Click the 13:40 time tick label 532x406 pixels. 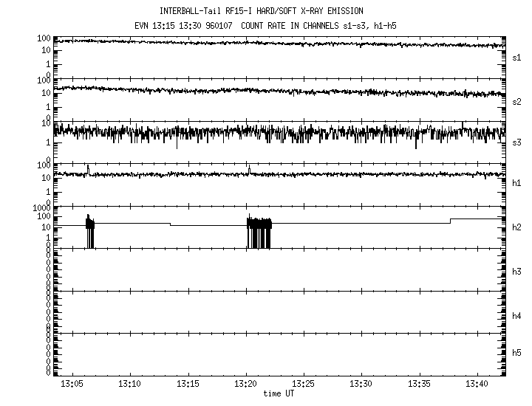[x=477, y=385]
